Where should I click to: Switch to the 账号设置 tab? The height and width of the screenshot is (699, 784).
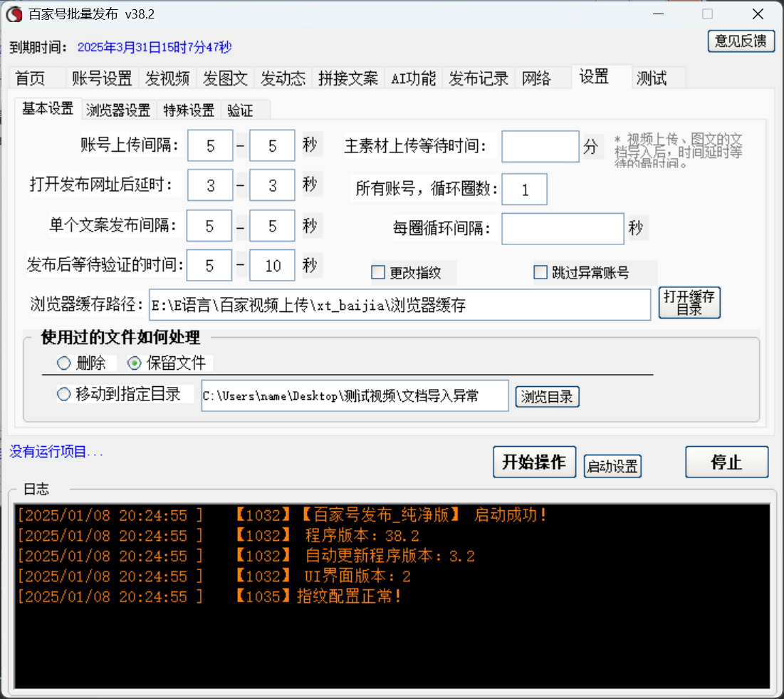pyautogui.click(x=102, y=78)
